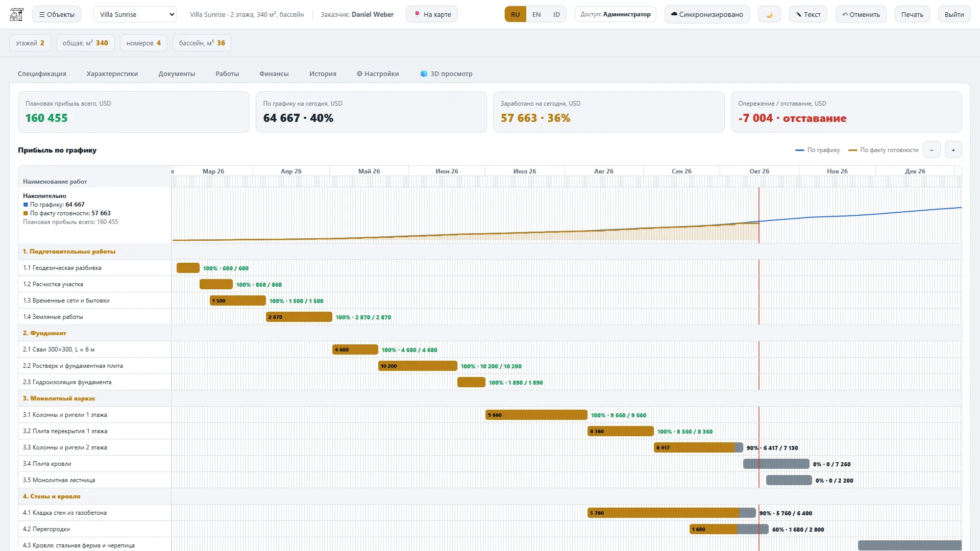This screenshot has height=551, width=980.
Task: Show the property На карте
Action: click(x=432, y=14)
